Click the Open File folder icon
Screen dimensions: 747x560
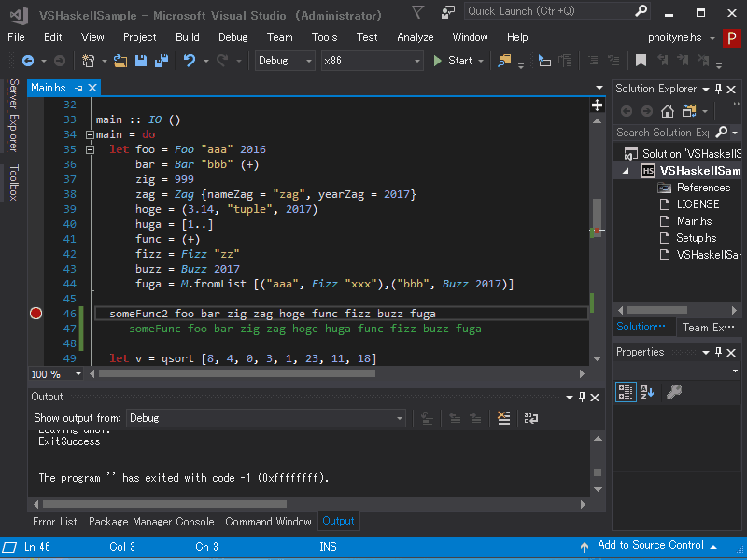pos(120,61)
